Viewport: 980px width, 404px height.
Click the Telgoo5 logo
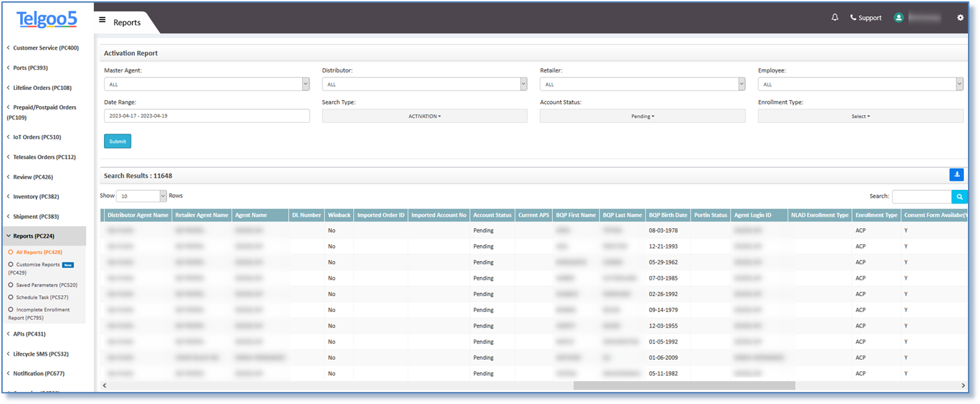[x=47, y=19]
